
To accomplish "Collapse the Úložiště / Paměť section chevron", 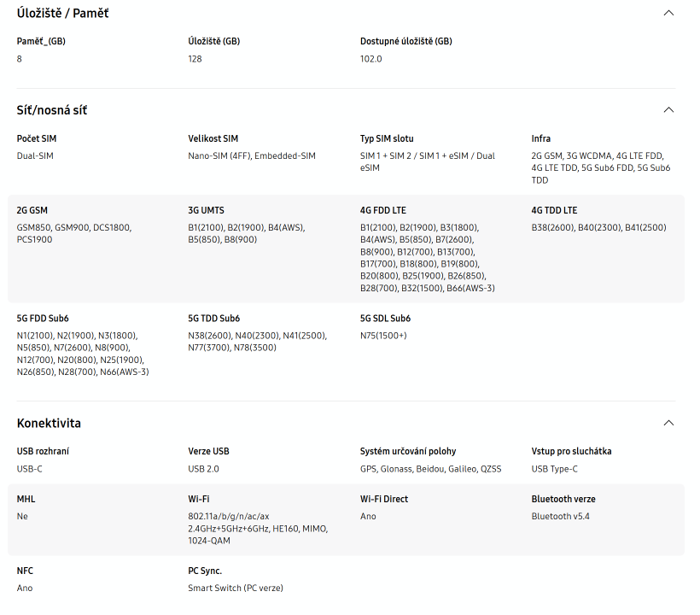I will 668,13.
